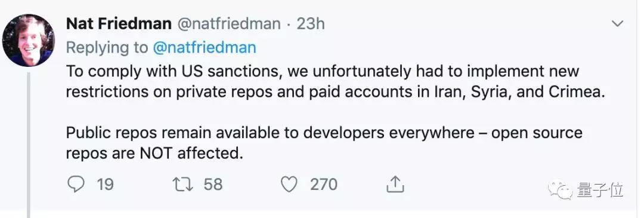Click the WeChat logo in the watermark
Image resolution: width=644 pixels, height=218 pixels.
(x=559, y=191)
